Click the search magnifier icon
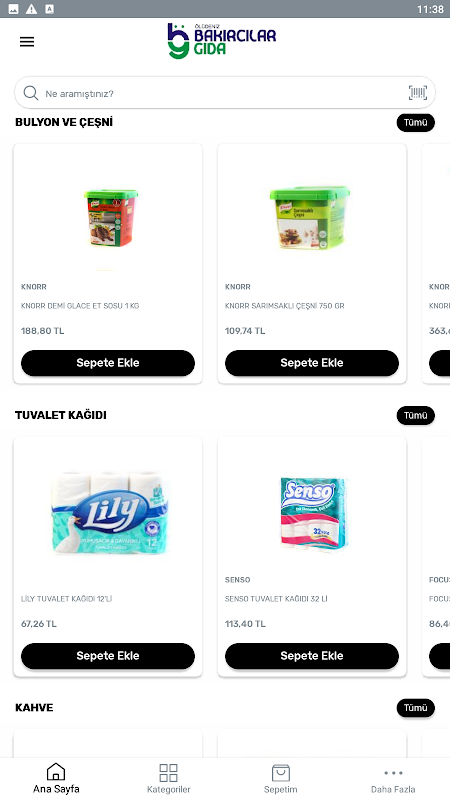Image resolution: width=450 pixels, height=800 pixels. 31,93
